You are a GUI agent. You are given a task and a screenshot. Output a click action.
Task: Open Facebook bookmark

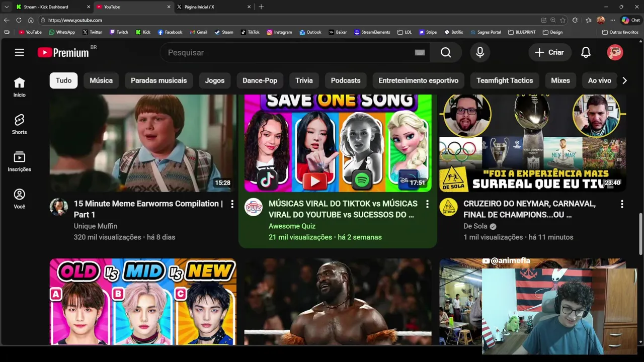(170, 32)
